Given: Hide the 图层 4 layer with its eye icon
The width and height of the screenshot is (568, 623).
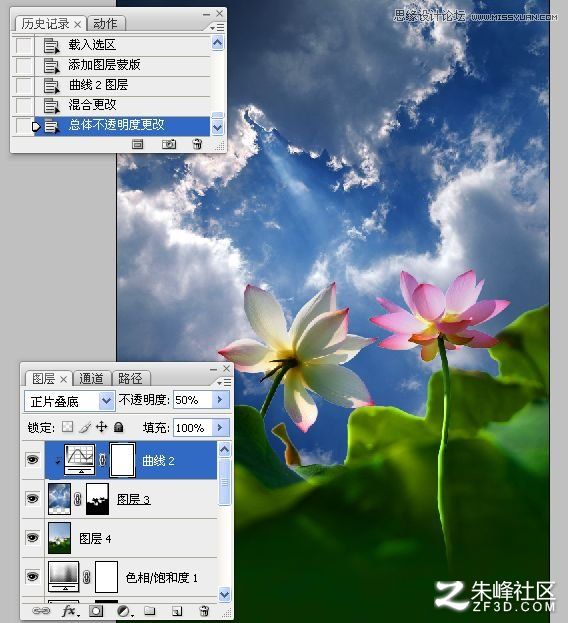Looking at the screenshot, I should 32,537.
